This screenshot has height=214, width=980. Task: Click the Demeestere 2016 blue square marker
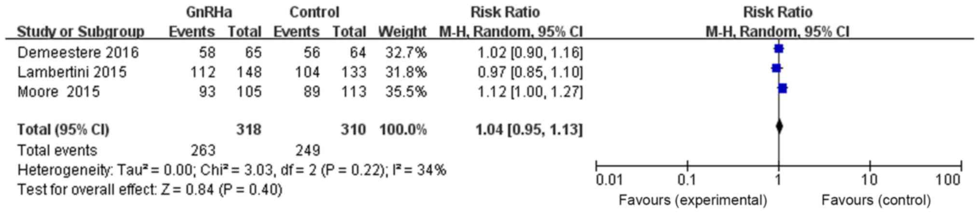779,49
